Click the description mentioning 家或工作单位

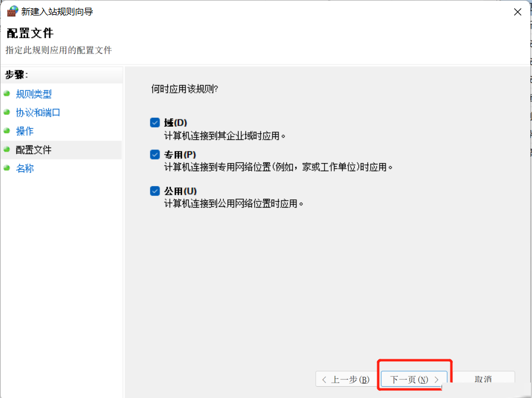click(x=278, y=167)
